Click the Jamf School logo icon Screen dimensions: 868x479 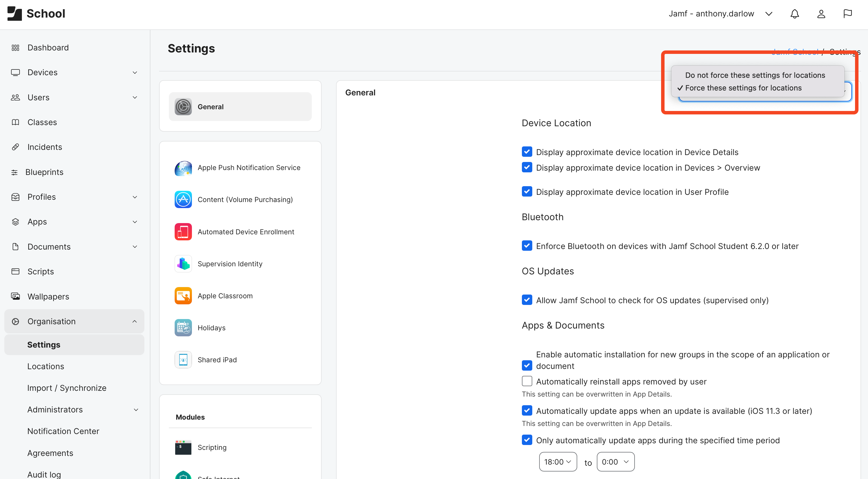coord(14,14)
